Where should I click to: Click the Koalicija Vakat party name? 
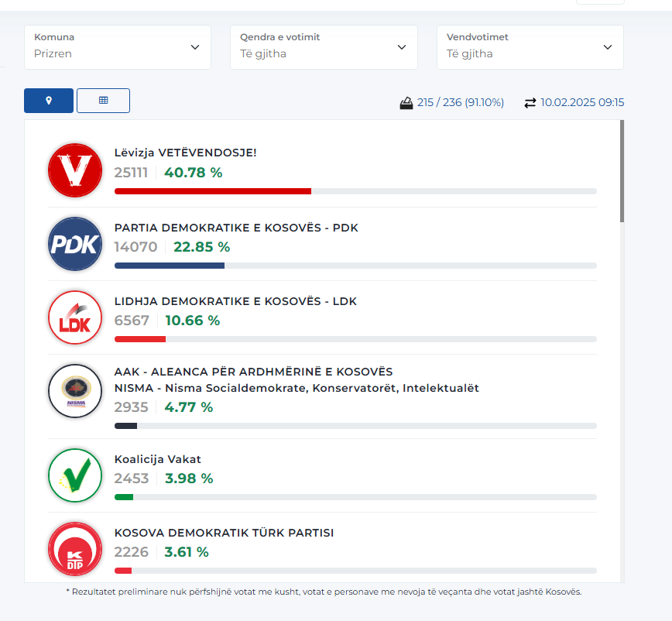click(x=157, y=459)
